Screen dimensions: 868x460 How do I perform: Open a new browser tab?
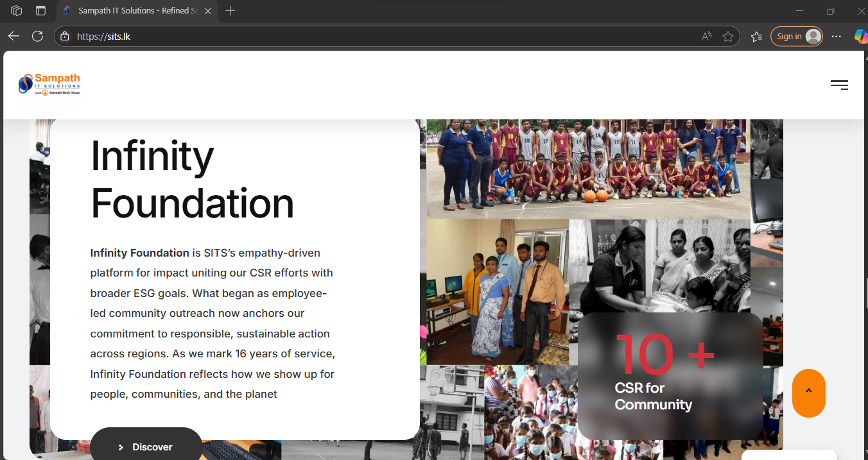230,11
